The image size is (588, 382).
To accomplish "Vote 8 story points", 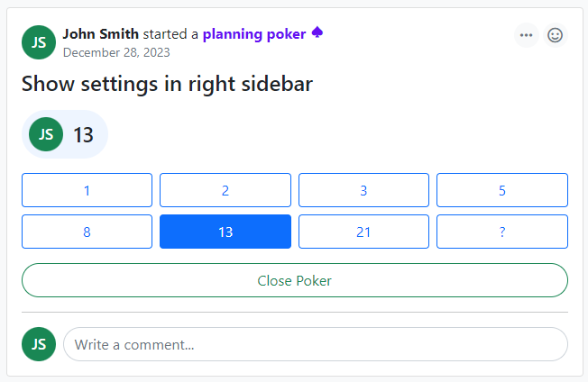I will click(x=87, y=232).
